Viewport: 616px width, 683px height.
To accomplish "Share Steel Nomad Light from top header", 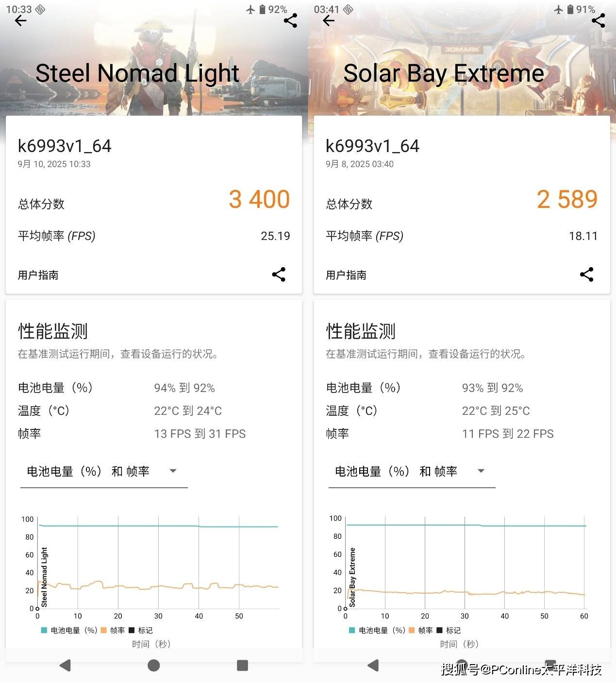I will pos(290,20).
